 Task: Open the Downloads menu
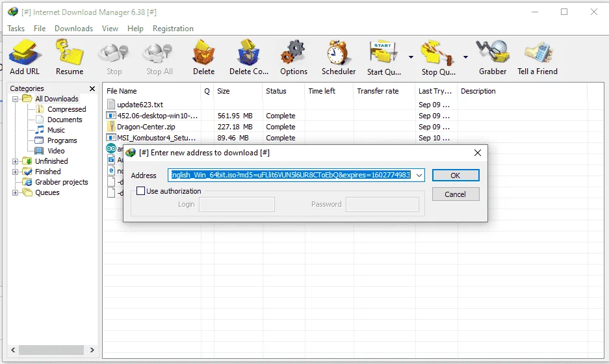pyautogui.click(x=74, y=29)
